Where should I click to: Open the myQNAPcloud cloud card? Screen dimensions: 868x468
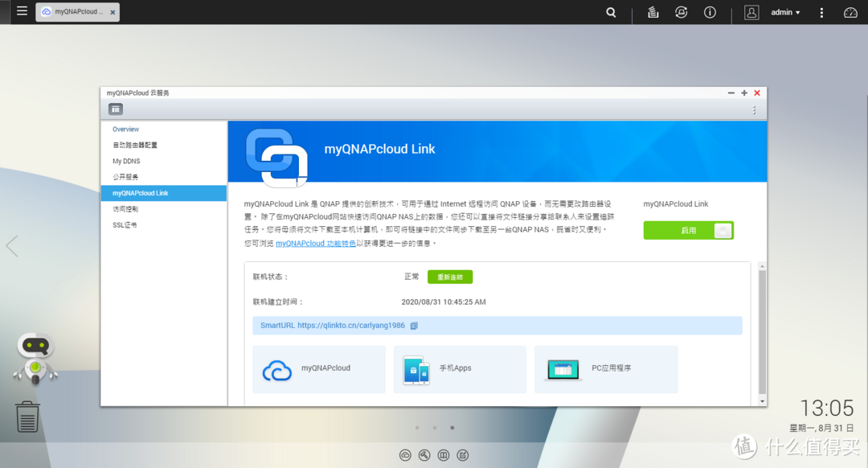[319, 369]
